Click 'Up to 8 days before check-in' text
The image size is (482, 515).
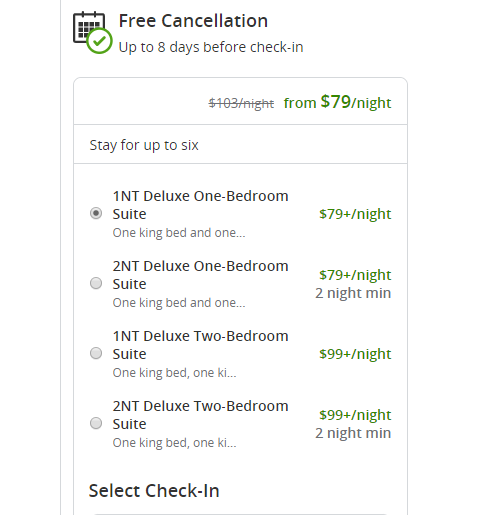(x=211, y=47)
